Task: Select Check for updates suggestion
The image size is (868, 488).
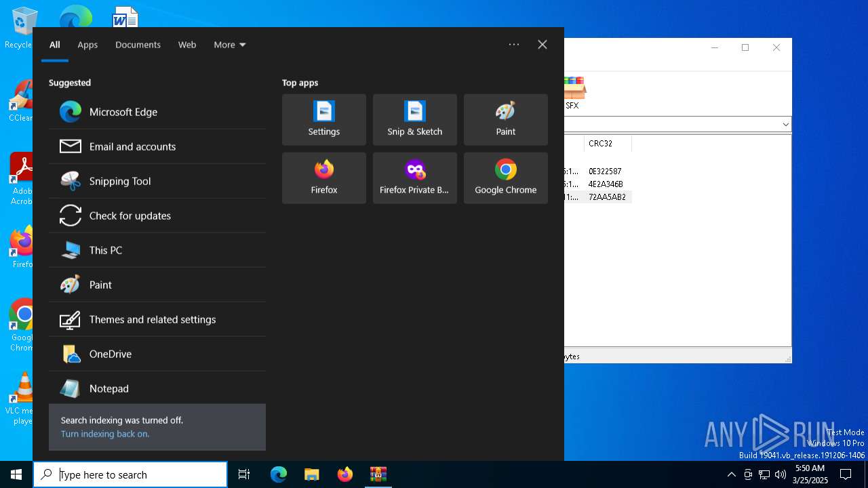Action: tap(157, 216)
